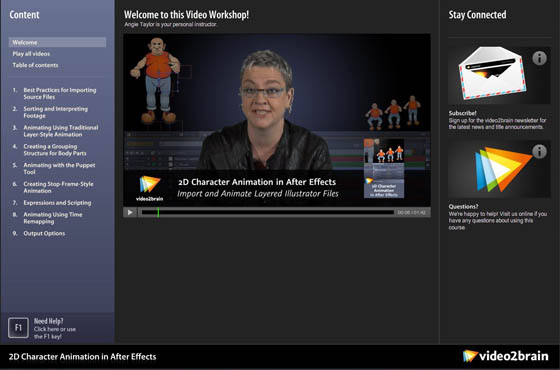The height and width of the screenshot is (370, 560).
Task: Click the info icon on the video2brain logo panel
Action: point(539,151)
